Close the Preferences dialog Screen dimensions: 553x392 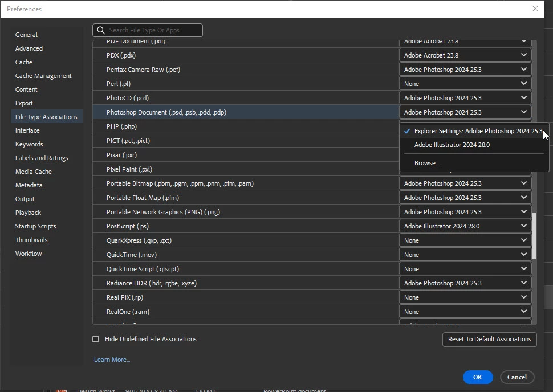(535, 9)
